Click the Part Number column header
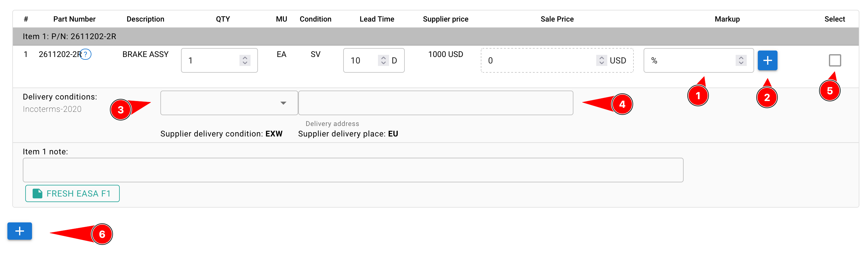 (x=74, y=19)
